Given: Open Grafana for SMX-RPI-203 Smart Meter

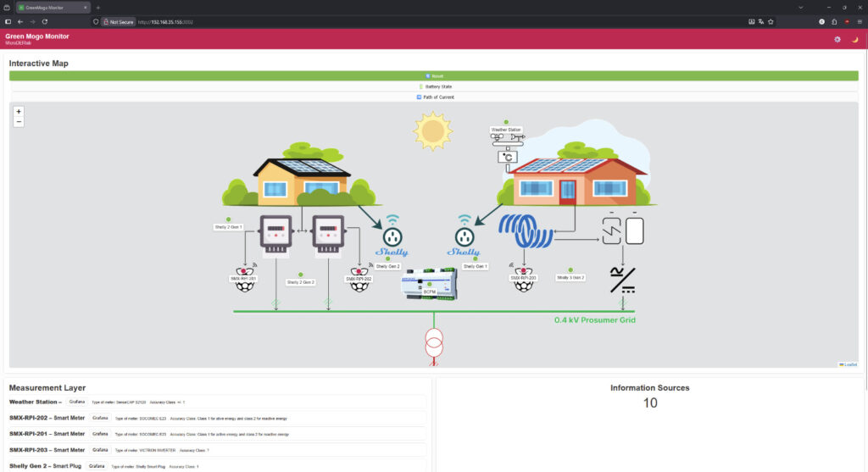Looking at the screenshot, I should click(100, 450).
